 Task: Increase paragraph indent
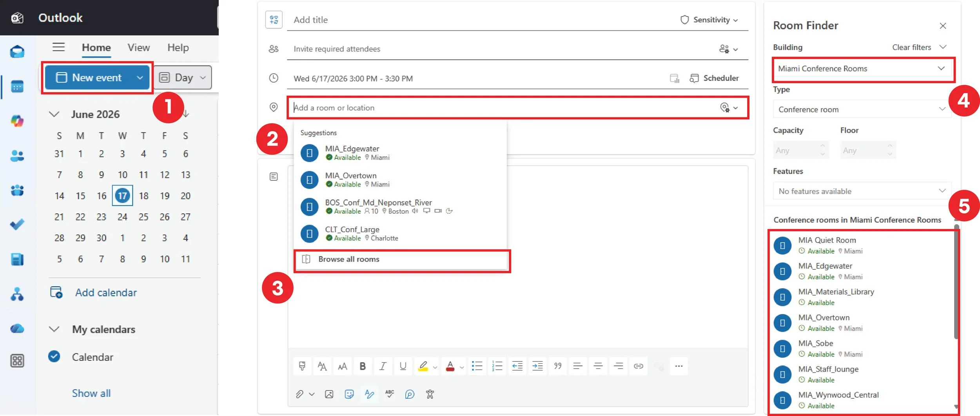(x=538, y=366)
